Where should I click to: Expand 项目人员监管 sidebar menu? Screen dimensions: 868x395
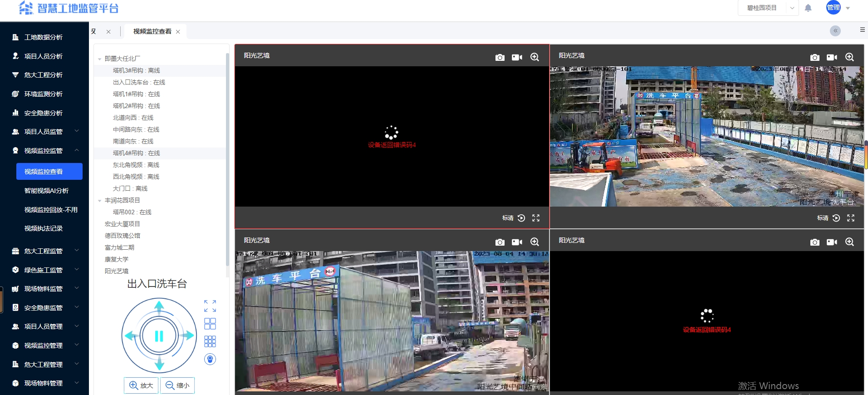(x=44, y=132)
